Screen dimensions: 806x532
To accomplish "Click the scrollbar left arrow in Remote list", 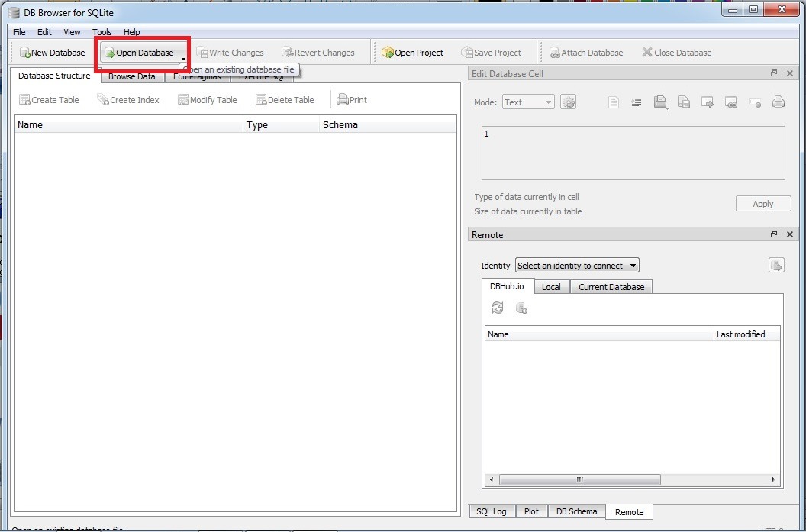I will pyautogui.click(x=492, y=479).
